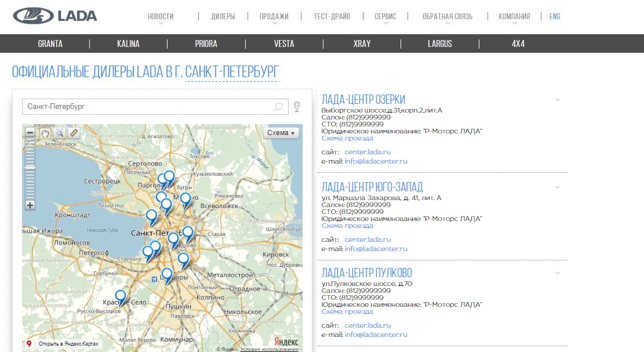This screenshot has width=644, height=352.
Task: Email info@ladacenter.ru for Пулково dealer
Action: [376, 335]
